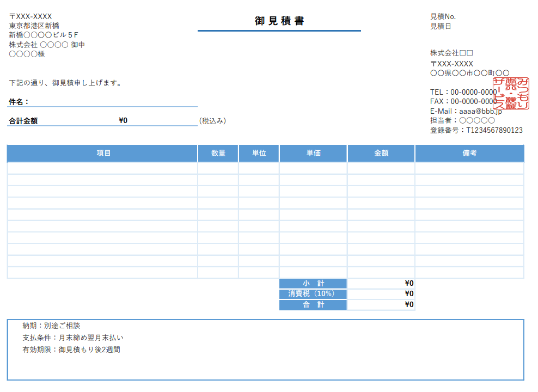Select the 御見積書 title heading
The image size is (538, 392).
pyautogui.click(x=279, y=21)
